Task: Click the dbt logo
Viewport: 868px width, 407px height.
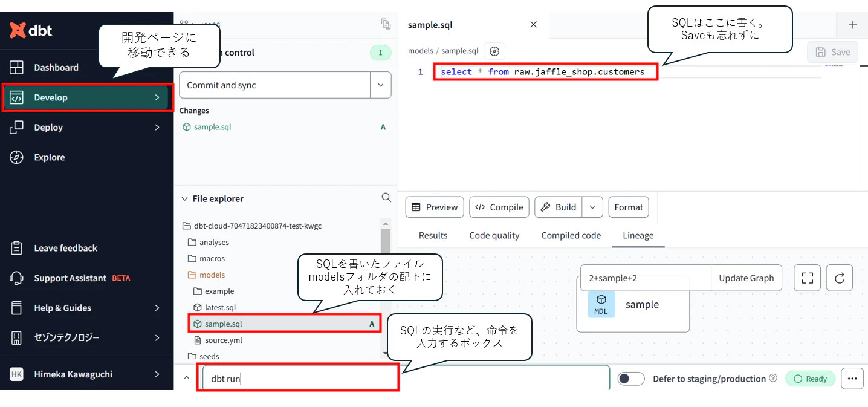Action: pos(31,30)
